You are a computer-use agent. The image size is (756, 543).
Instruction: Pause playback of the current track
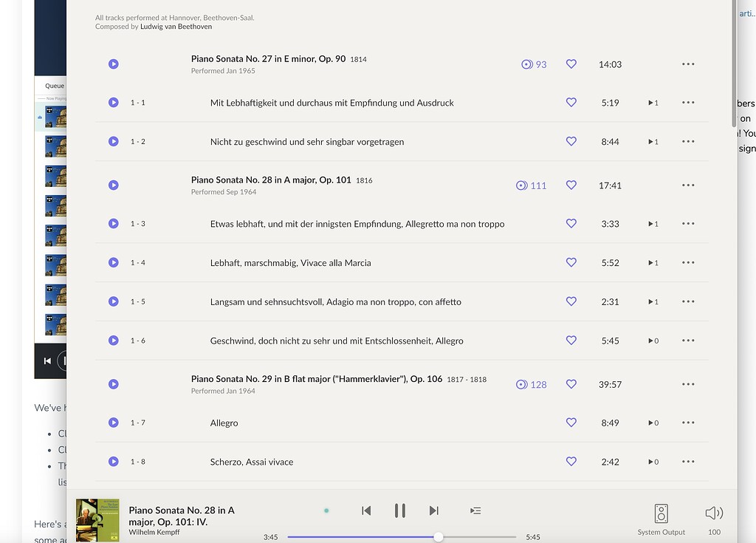coord(399,510)
